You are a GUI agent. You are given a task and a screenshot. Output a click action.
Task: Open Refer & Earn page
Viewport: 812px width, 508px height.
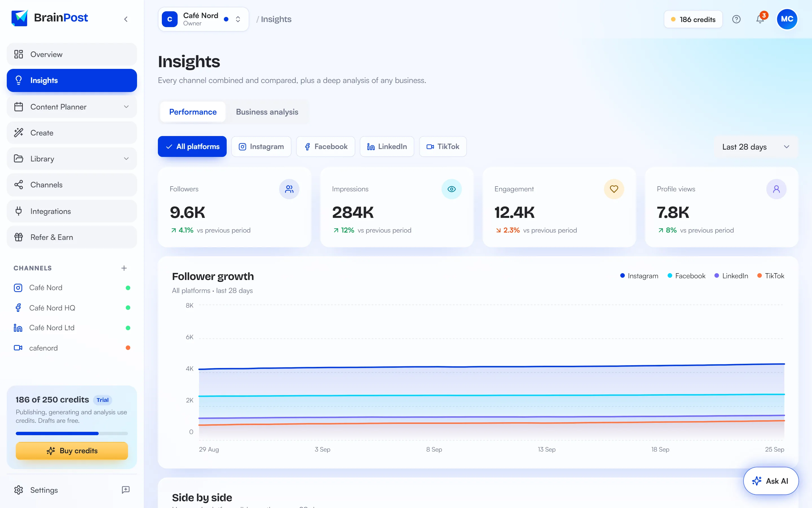[72, 237]
